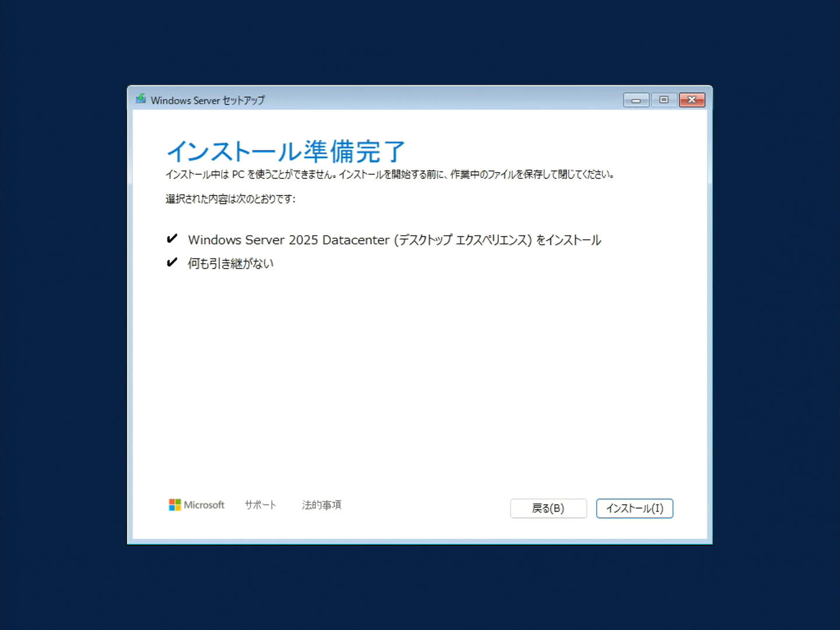Viewport: 840px width, 630px height.
Task: Maximize the Windows Server セットアップ window
Action: tap(664, 100)
